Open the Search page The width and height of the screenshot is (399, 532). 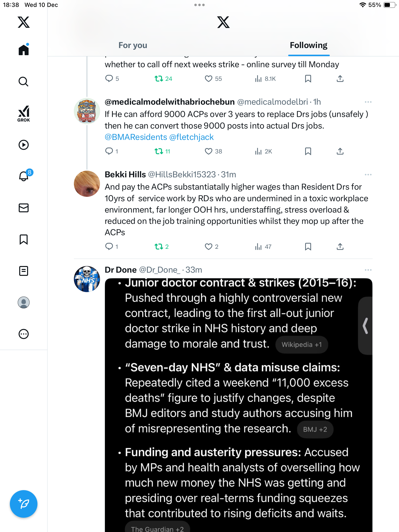point(24,82)
